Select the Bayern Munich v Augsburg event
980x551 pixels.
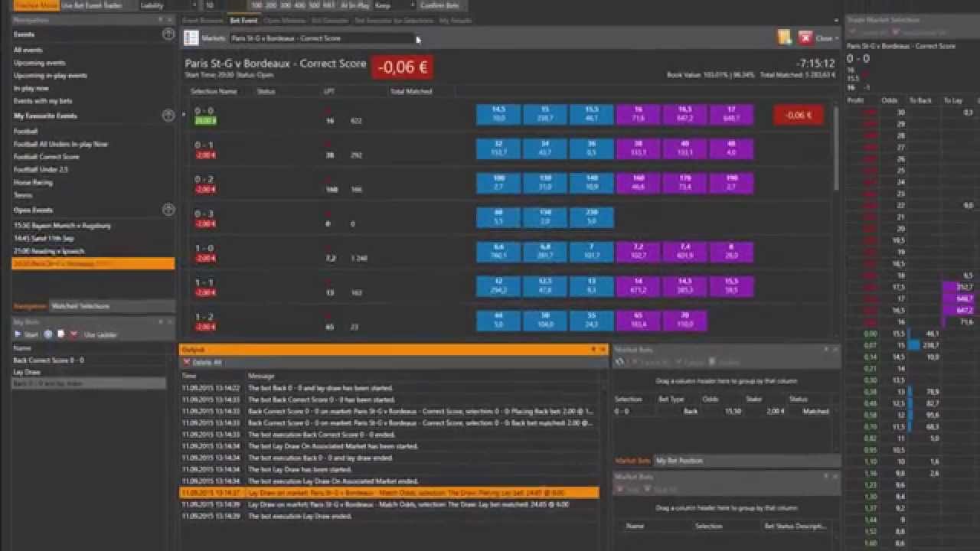click(x=62, y=225)
